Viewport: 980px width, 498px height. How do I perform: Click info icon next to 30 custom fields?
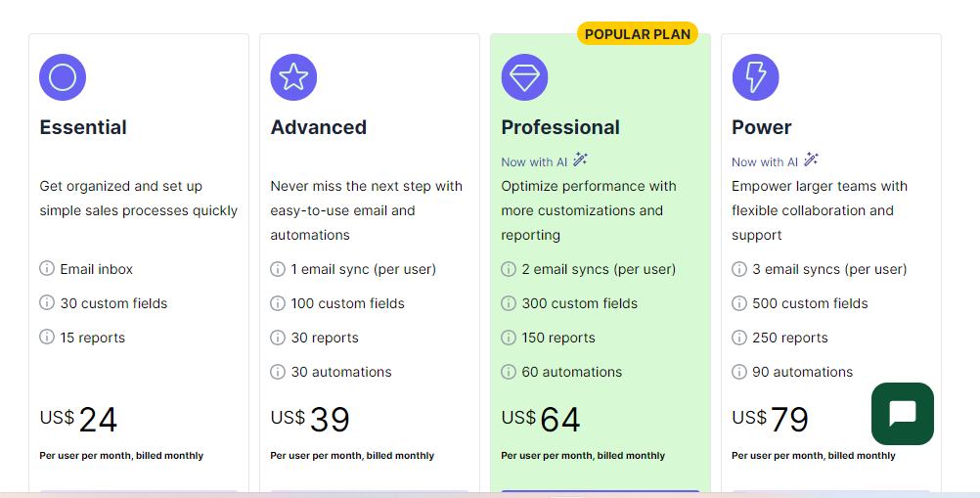(47, 303)
